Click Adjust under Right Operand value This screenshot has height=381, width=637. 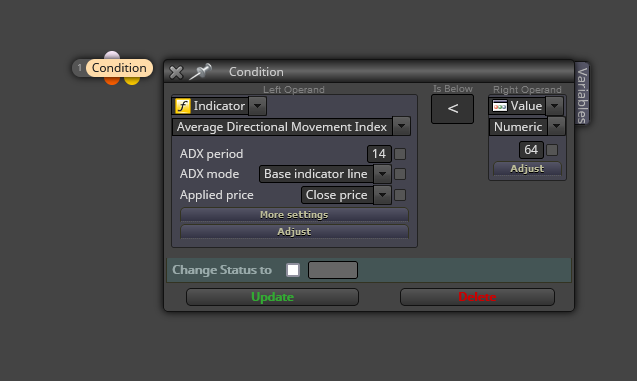(x=527, y=169)
